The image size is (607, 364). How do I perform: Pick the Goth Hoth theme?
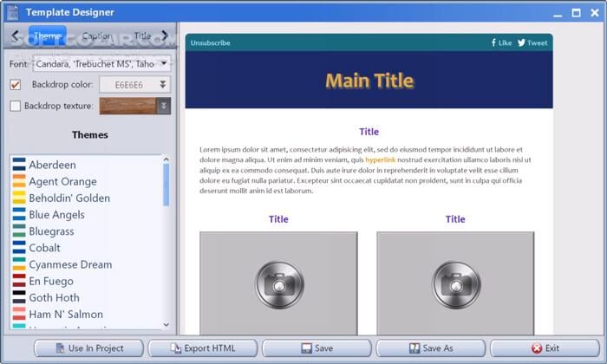pyautogui.click(x=54, y=297)
